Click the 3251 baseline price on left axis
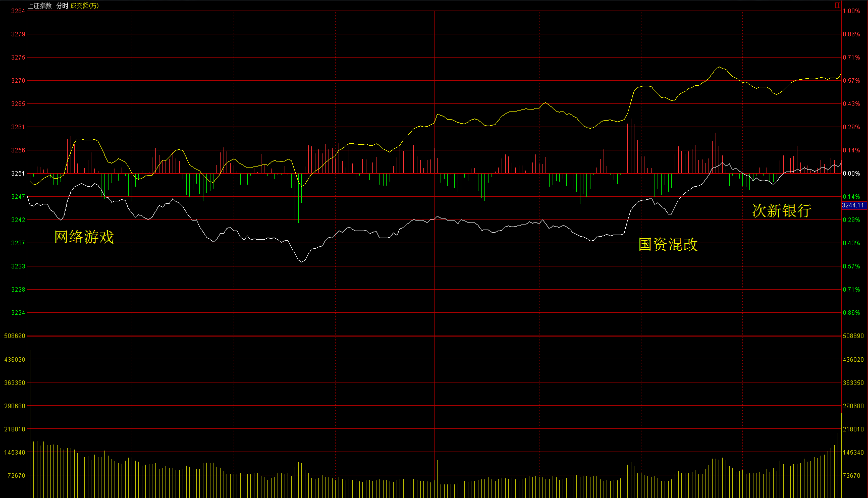Viewport: 868px width, 498px height. click(18, 174)
